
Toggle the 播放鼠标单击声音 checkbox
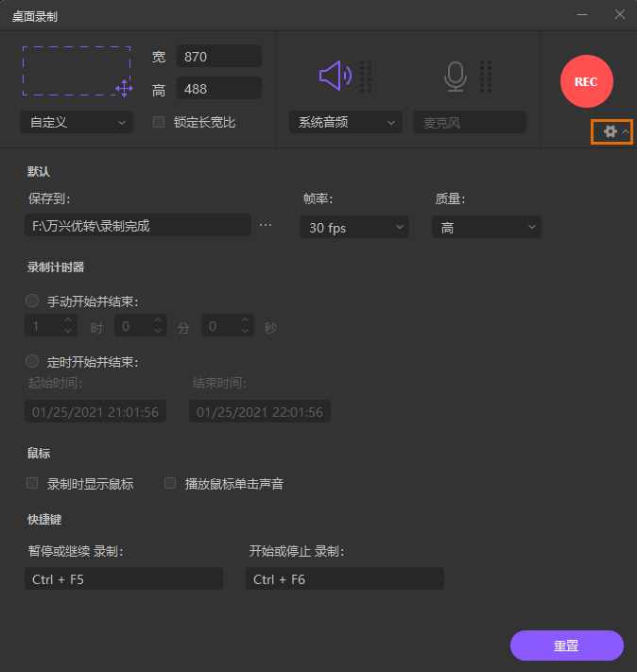170,483
